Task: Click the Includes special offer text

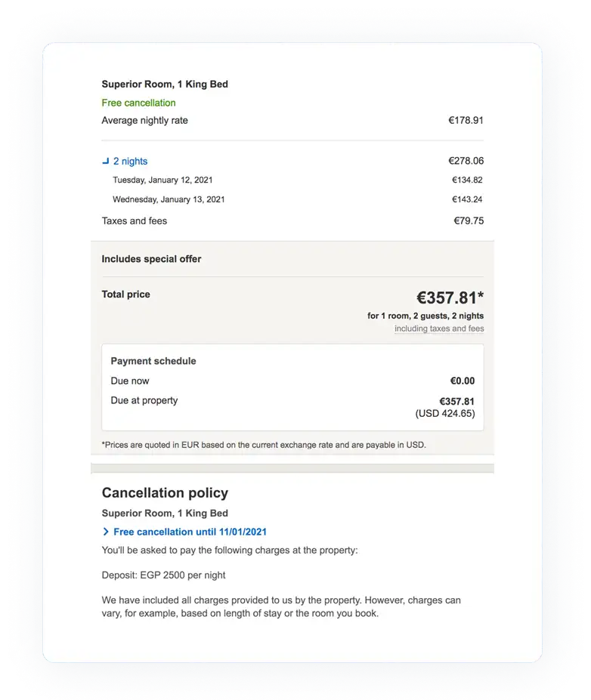Action: (151, 259)
